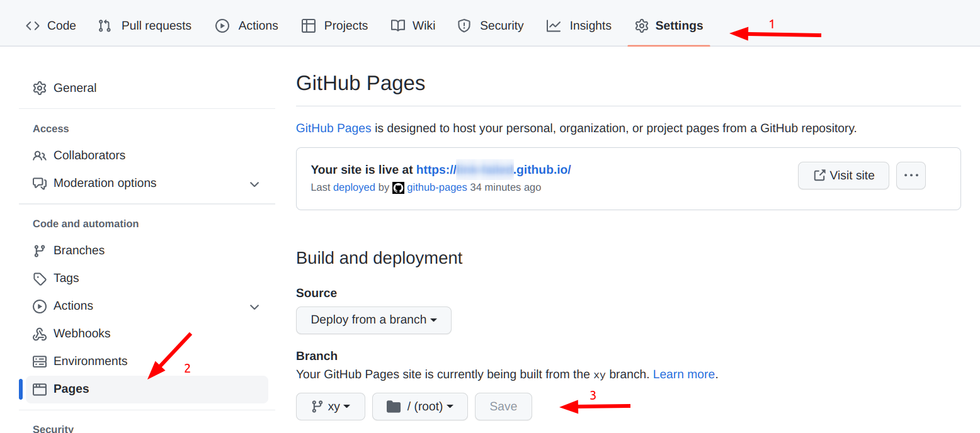Screen dimensions: 980x433
Task: Open the three-dots site options menu
Action: pos(911,176)
